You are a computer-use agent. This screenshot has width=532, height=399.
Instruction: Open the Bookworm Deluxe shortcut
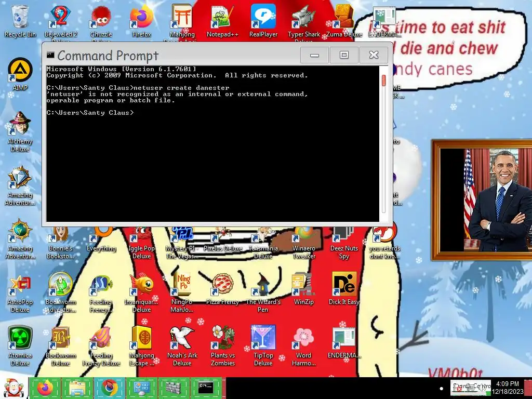pyautogui.click(x=60, y=346)
